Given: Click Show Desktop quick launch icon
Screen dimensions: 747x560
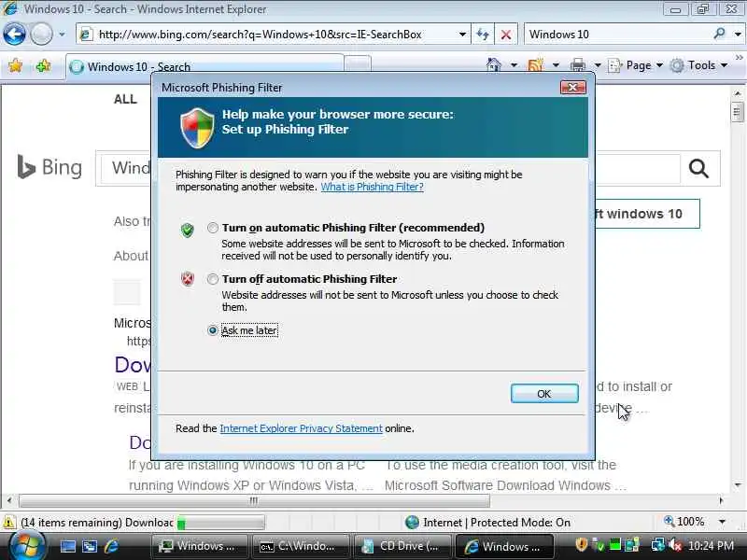Looking at the screenshot, I should (67, 546).
